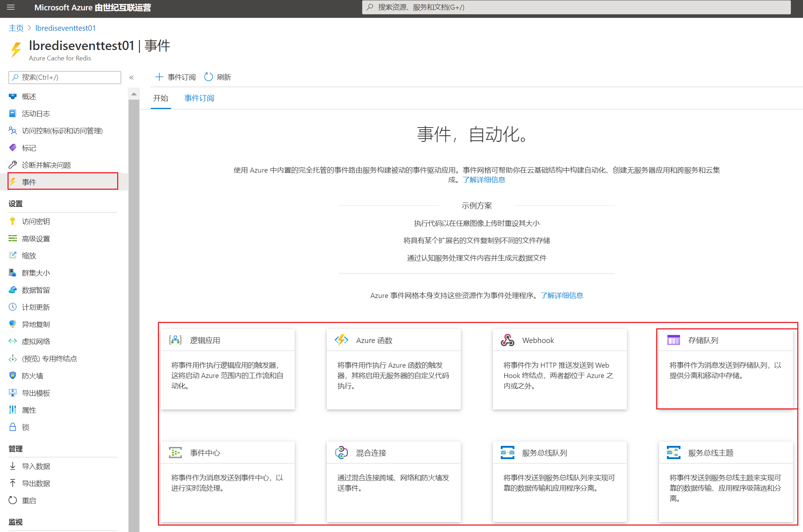Open 了解详细信息 link under description

(484, 180)
